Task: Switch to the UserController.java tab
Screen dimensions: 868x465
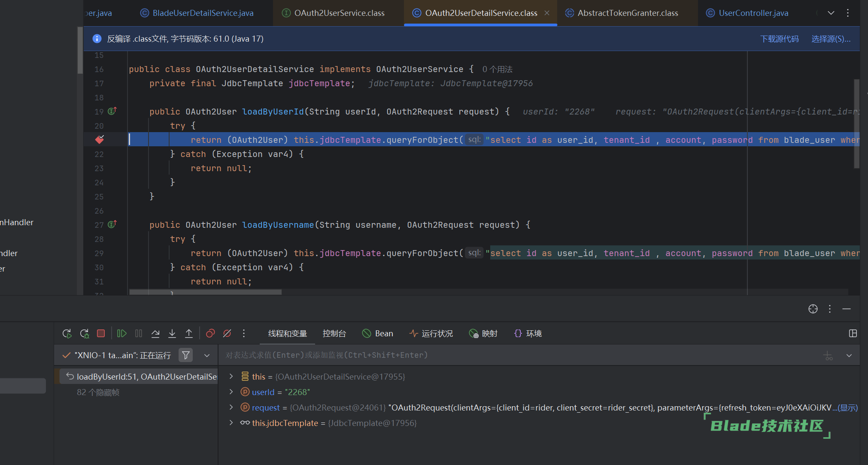Action: [x=753, y=13]
